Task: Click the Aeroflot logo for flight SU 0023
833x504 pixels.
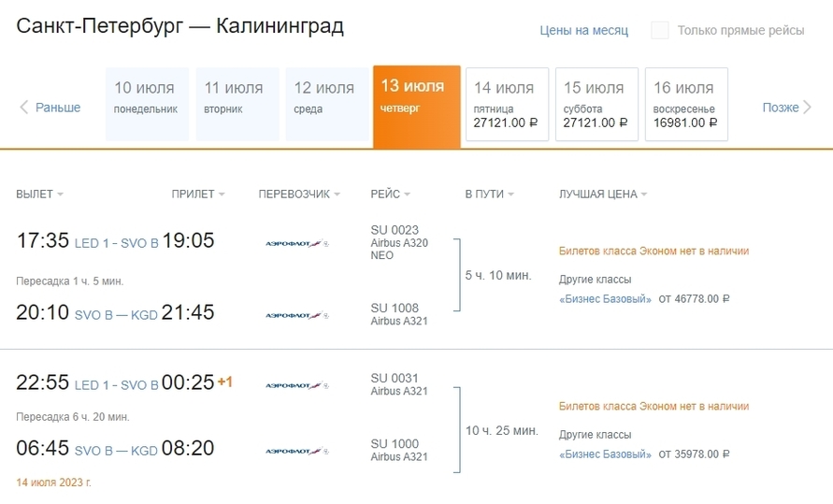Action: [x=297, y=243]
